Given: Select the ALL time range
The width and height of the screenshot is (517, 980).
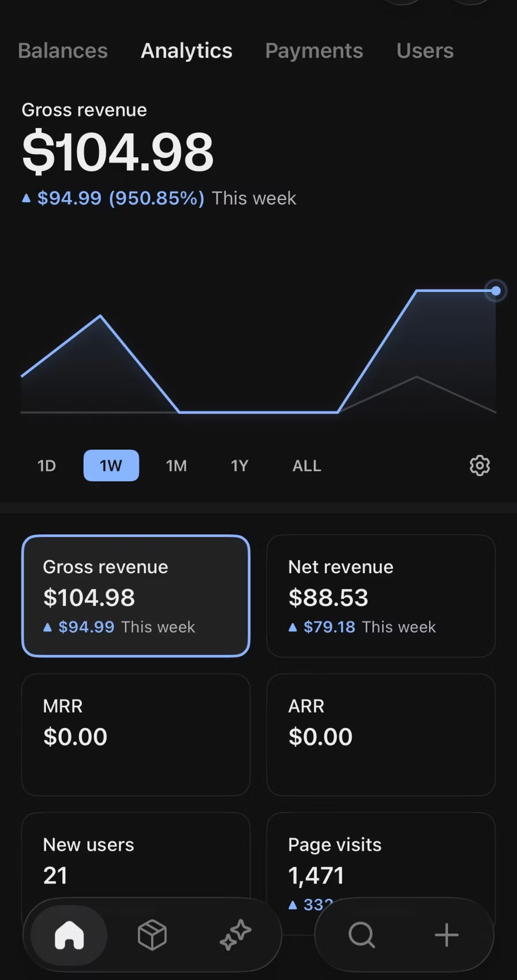Looking at the screenshot, I should 307,465.
